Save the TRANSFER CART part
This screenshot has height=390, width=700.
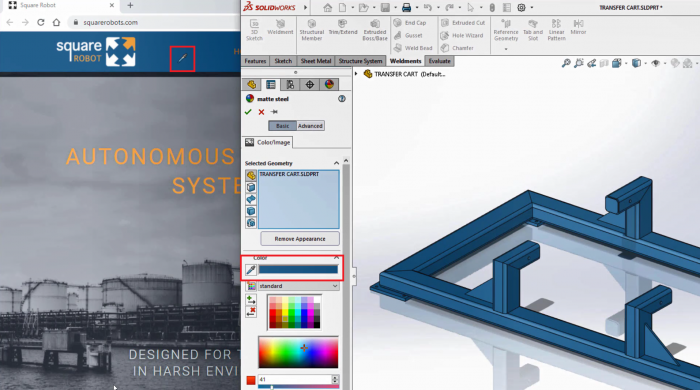[385, 8]
